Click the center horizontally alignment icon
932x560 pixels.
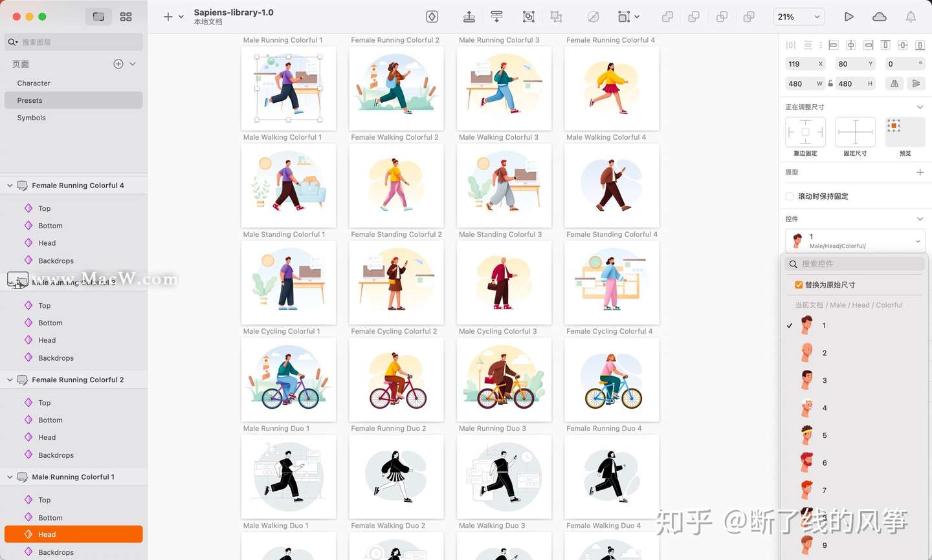[850, 45]
